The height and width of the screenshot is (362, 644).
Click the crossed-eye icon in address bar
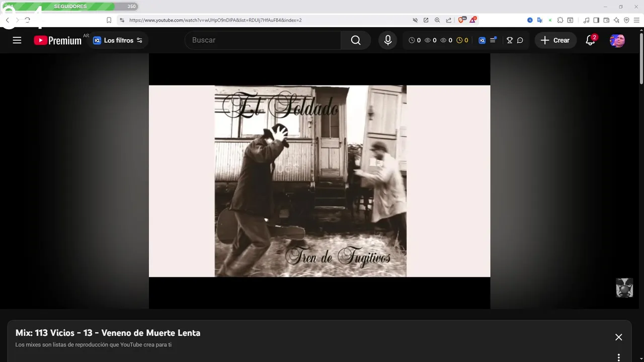(x=415, y=20)
